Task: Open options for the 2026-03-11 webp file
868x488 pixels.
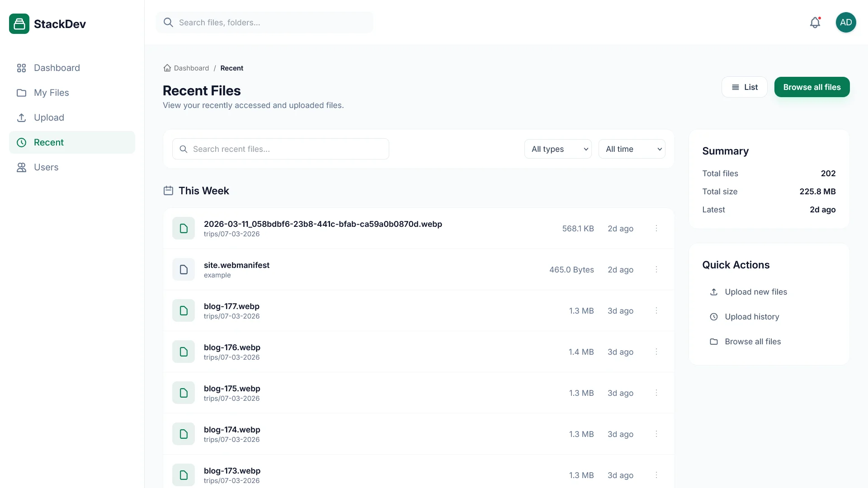Action: 656,228
